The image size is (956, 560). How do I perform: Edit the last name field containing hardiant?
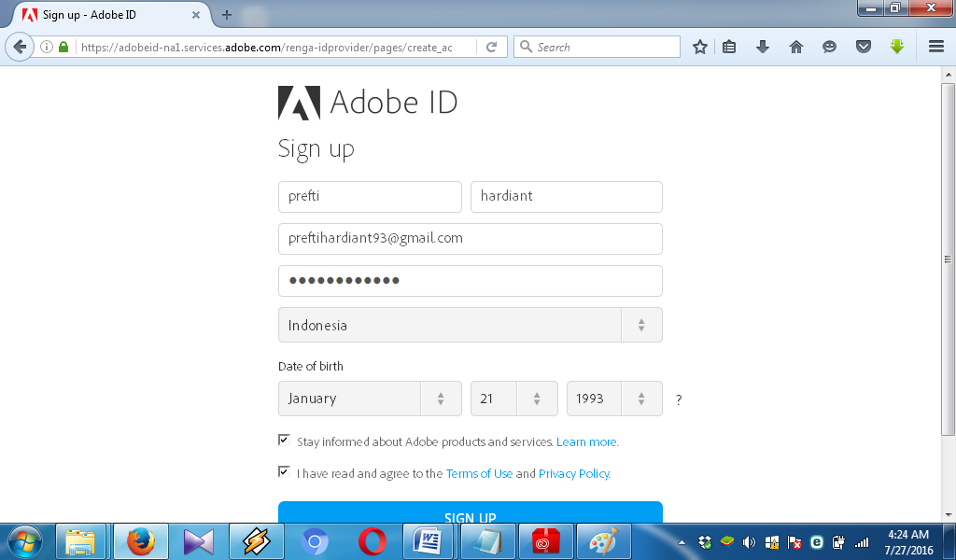coord(567,197)
